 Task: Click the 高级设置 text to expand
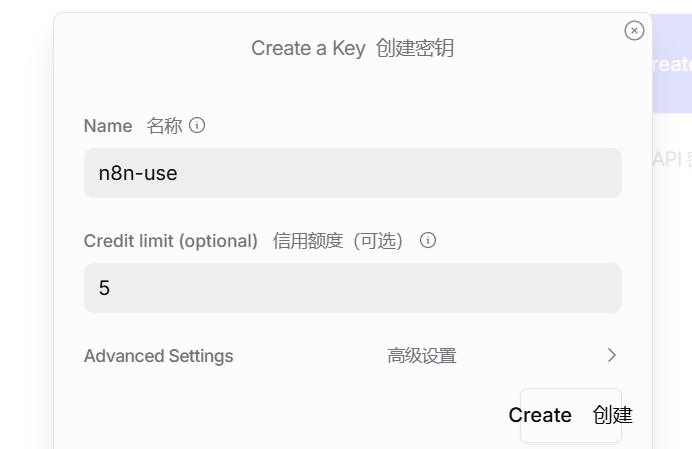coord(422,356)
